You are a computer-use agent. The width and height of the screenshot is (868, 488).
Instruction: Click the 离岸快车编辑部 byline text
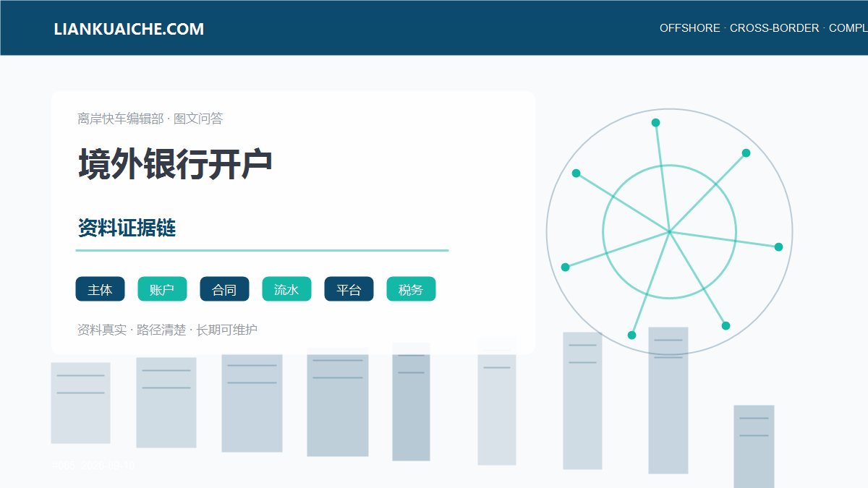click(x=121, y=119)
